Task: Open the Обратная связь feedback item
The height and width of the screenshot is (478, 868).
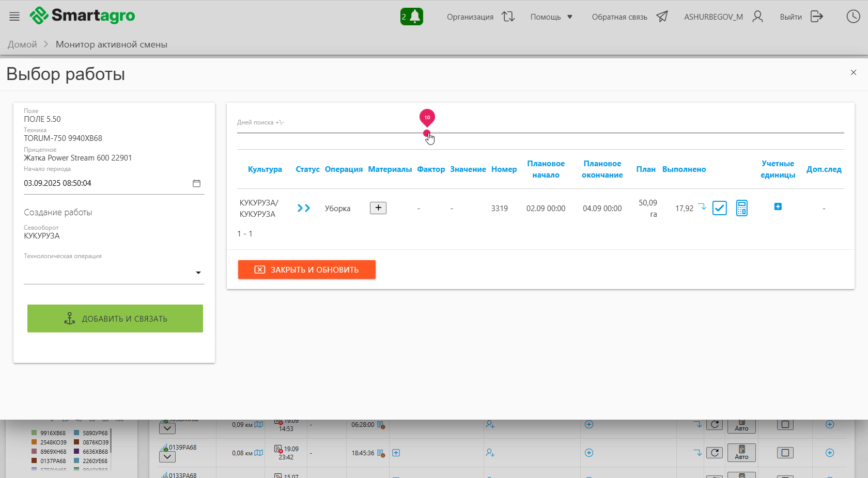Action: coord(629,17)
